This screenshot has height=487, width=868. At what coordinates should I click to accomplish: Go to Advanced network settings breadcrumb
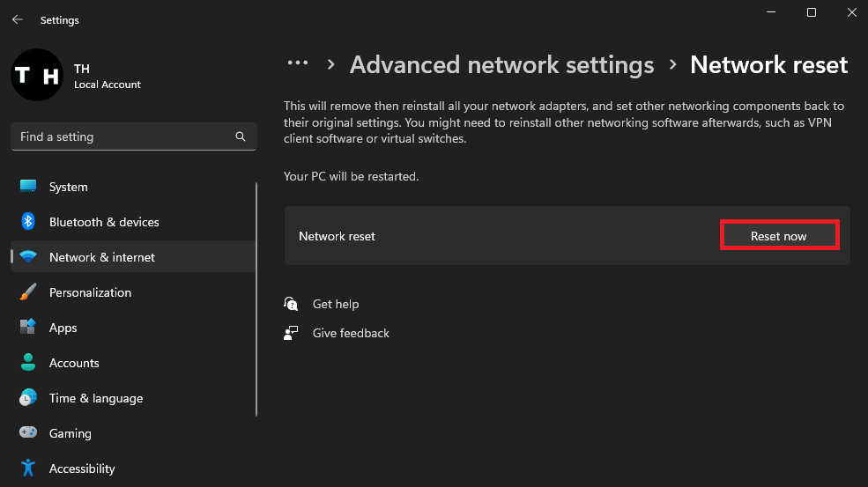pos(501,65)
